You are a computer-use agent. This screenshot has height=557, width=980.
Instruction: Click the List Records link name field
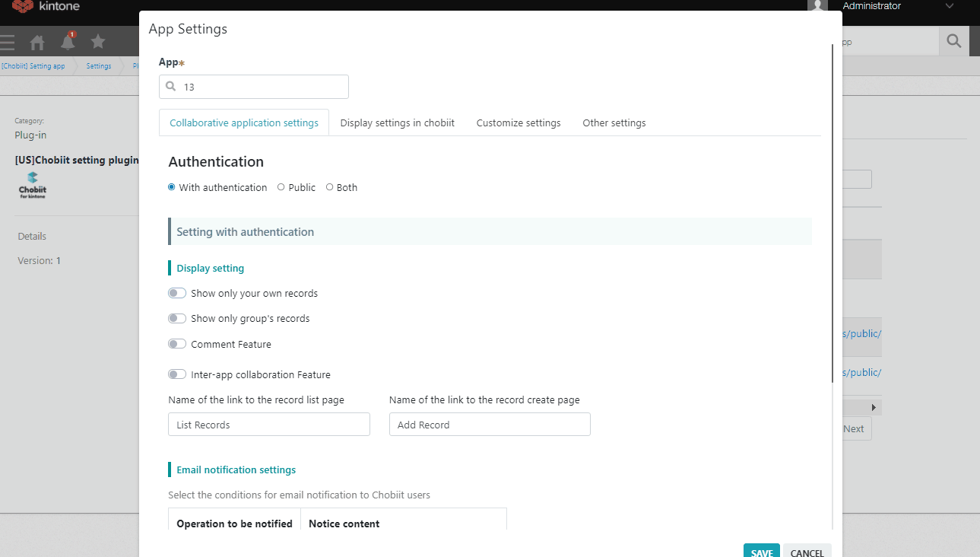tap(269, 425)
